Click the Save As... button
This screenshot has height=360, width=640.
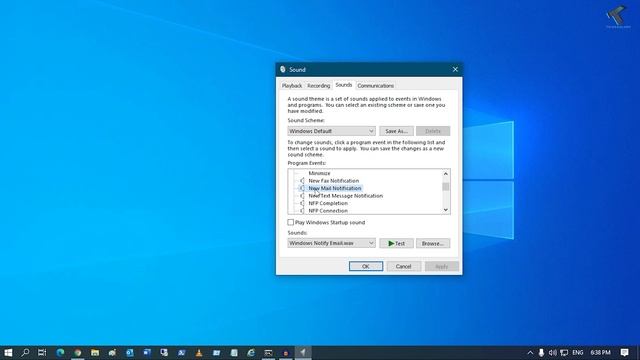click(396, 131)
